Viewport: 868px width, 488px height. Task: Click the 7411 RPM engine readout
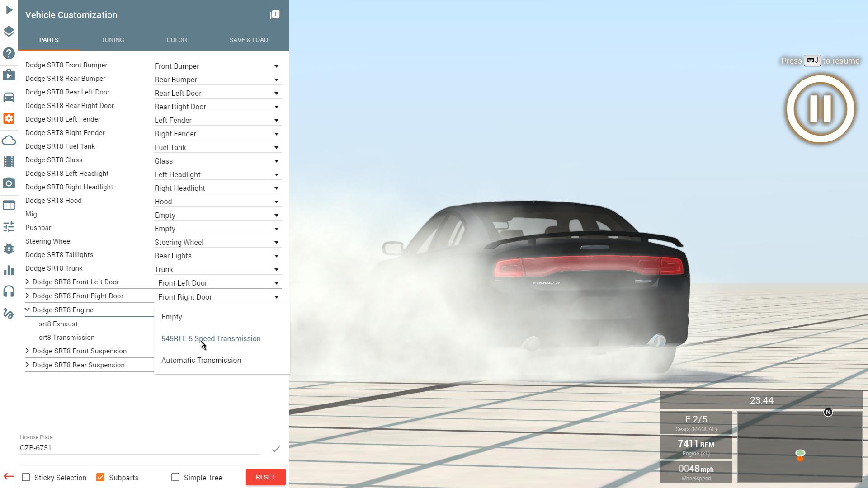pyautogui.click(x=696, y=447)
